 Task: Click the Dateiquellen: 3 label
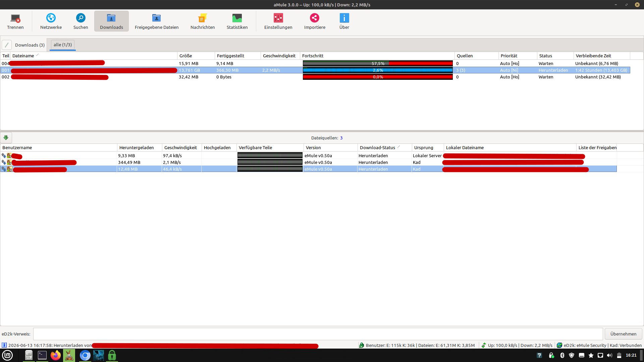click(327, 138)
